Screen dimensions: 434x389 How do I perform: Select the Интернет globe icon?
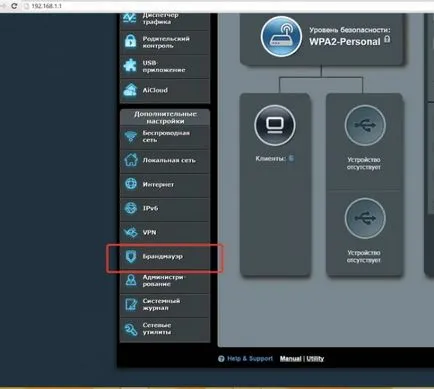coord(131,184)
